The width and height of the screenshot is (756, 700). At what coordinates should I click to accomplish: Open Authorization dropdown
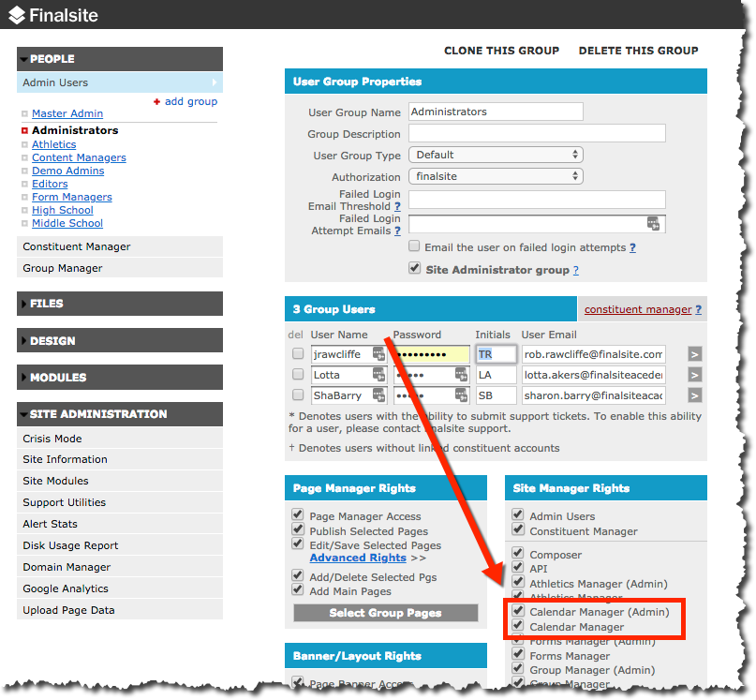click(496, 176)
